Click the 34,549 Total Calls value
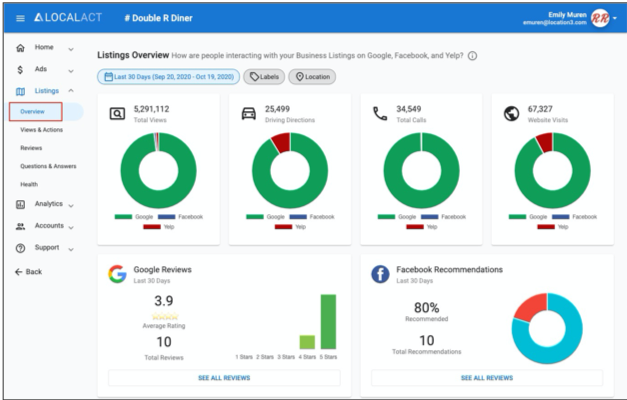This screenshot has width=627, height=400. [x=409, y=109]
